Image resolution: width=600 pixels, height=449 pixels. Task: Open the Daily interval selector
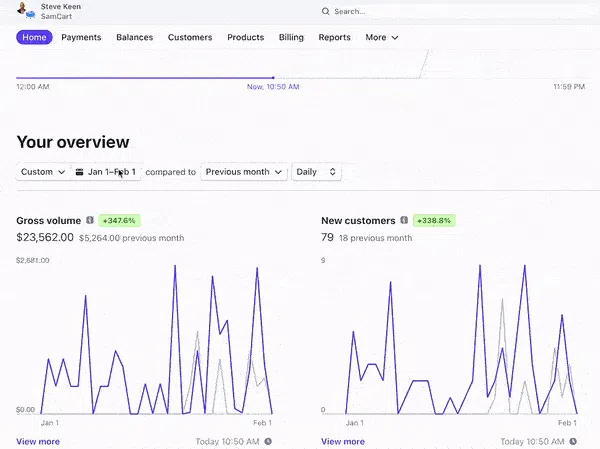(316, 172)
